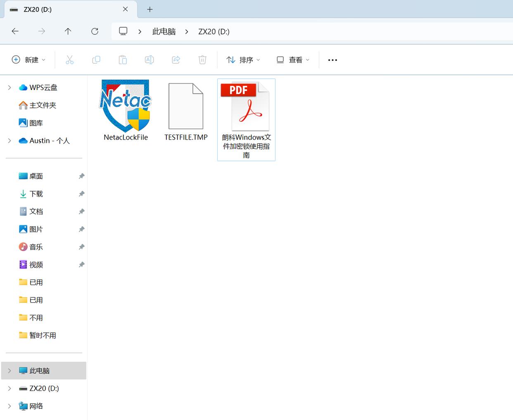Open the 查看 view dropdown
Viewport: 513px width, 420px height.
coord(293,60)
